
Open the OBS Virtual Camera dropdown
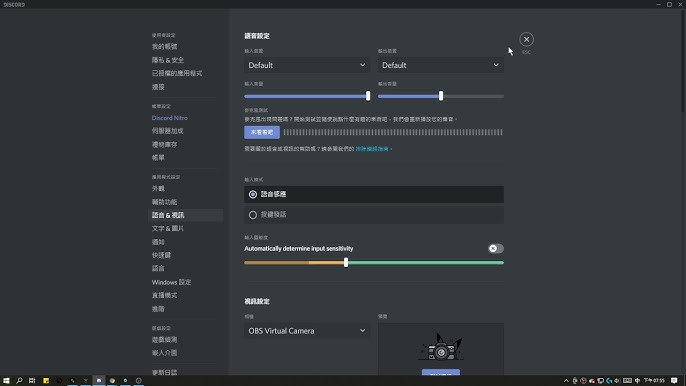[x=307, y=331]
